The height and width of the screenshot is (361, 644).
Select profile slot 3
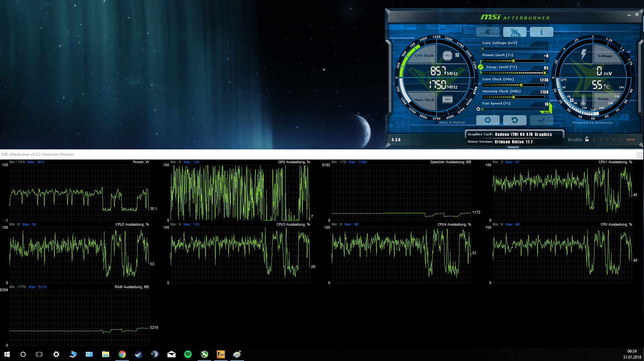point(607,140)
